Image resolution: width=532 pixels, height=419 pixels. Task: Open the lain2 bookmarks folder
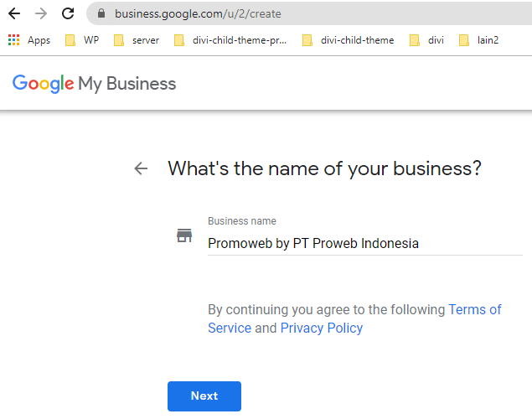[478, 40]
